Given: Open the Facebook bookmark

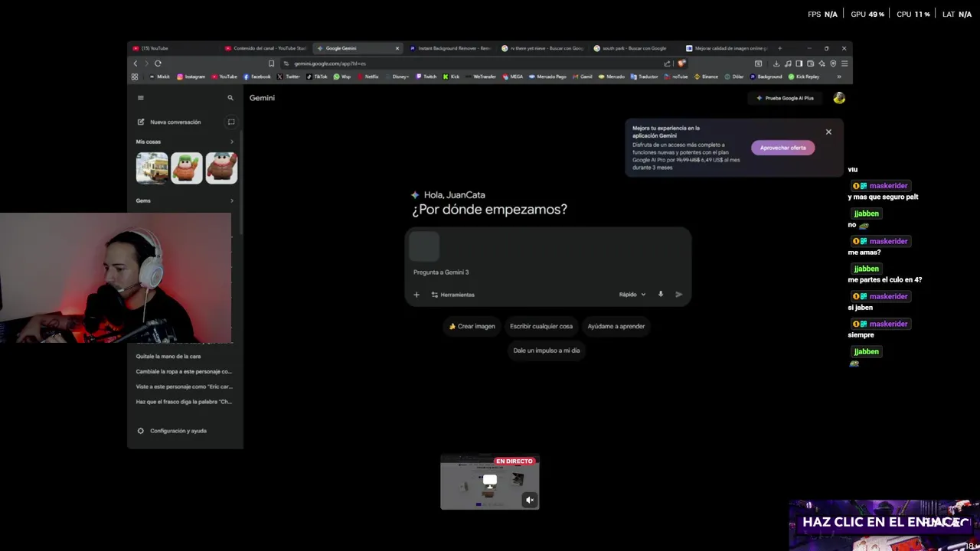Looking at the screenshot, I should 256,77.
